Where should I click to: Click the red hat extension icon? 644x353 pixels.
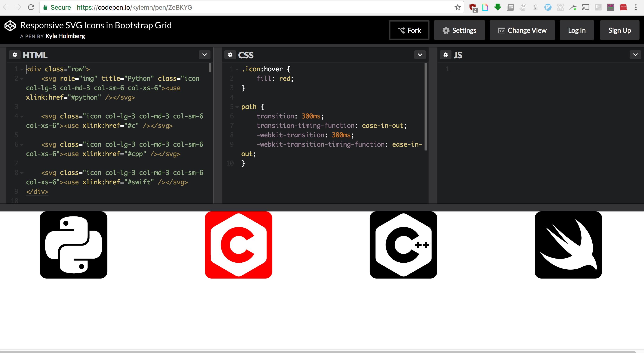tap(623, 7)
